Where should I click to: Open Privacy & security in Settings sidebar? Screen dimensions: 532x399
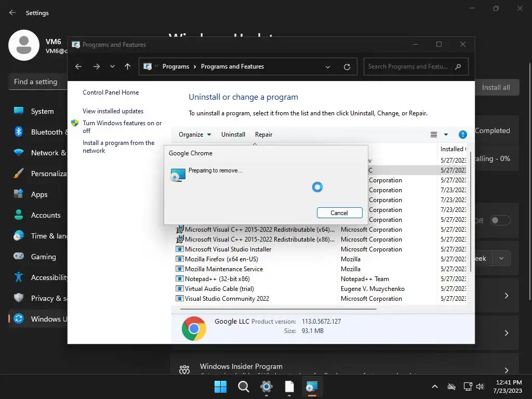point(38,298)
